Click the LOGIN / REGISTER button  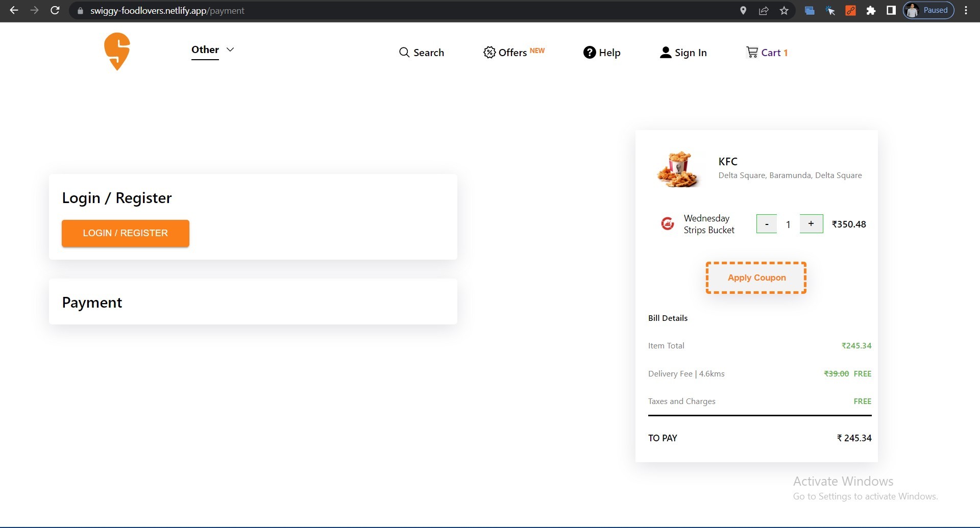(126, 233)
